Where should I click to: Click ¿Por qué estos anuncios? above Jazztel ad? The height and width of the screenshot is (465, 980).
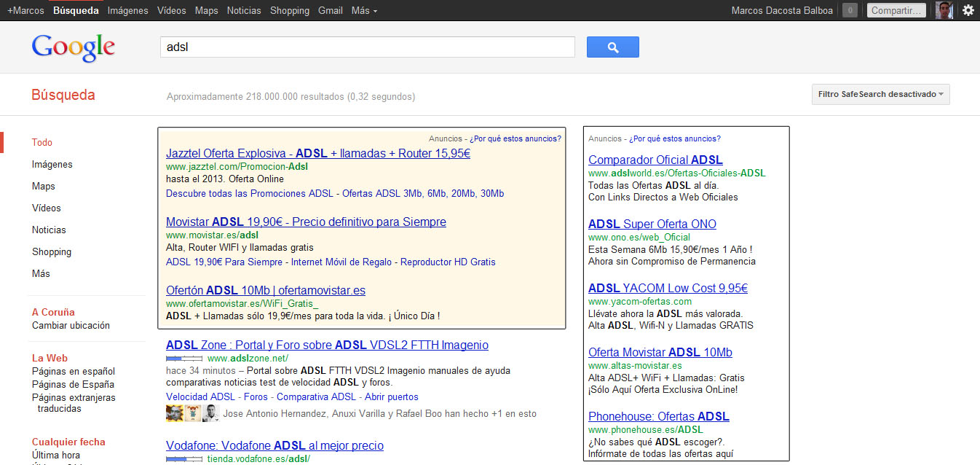click(515, 138)
